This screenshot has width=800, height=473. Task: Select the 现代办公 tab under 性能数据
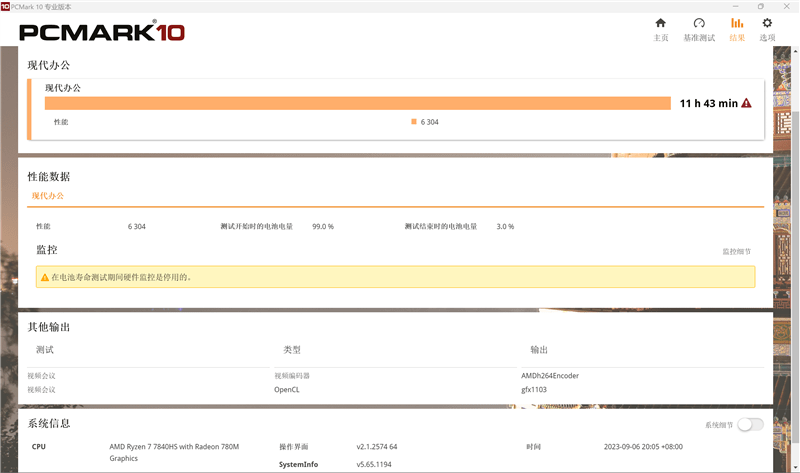pos(47,196)
